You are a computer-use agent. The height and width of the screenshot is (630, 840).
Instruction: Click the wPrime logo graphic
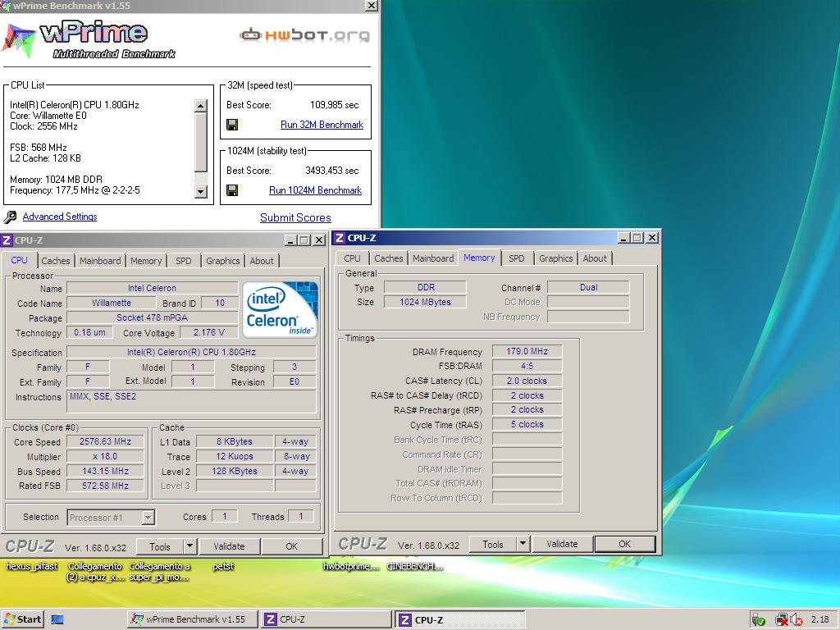(x=89, y=39)
